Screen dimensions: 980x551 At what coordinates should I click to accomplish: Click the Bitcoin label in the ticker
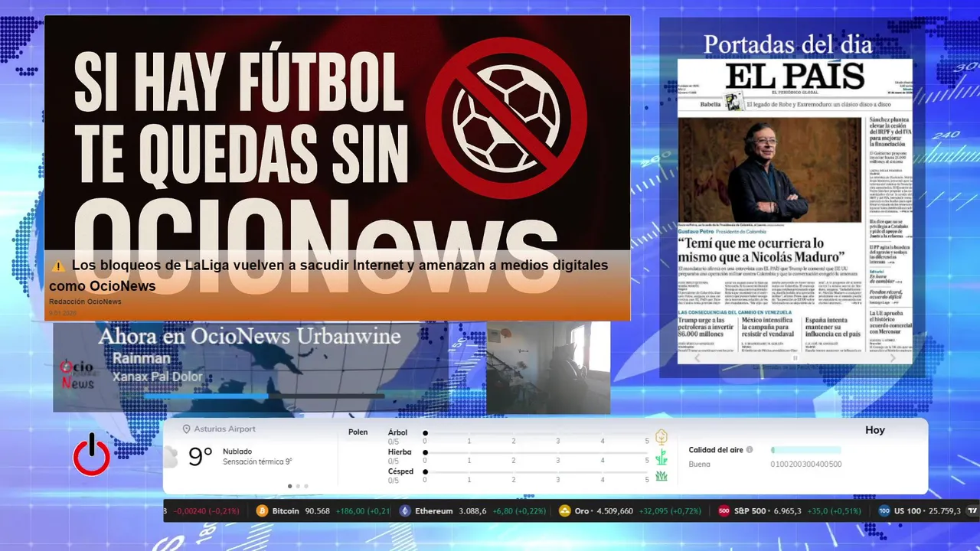click(x=286, y=511)
